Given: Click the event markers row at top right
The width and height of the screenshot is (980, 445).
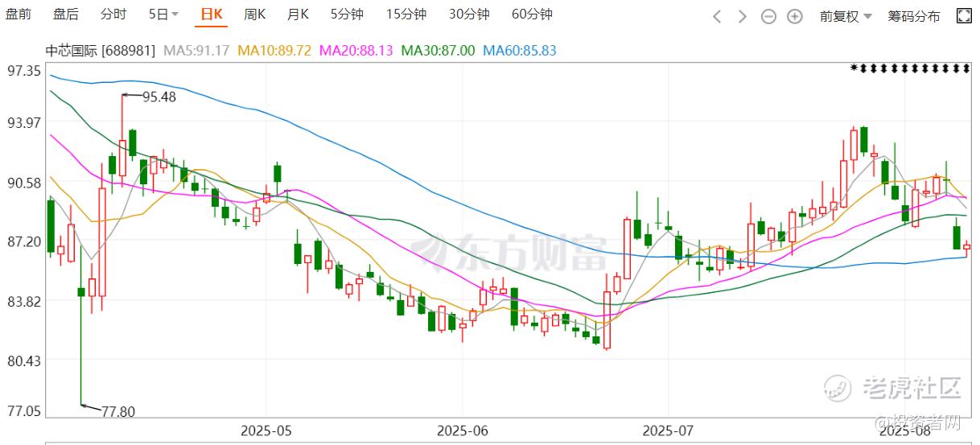Looking at the screenshot, I should (910, 69).
